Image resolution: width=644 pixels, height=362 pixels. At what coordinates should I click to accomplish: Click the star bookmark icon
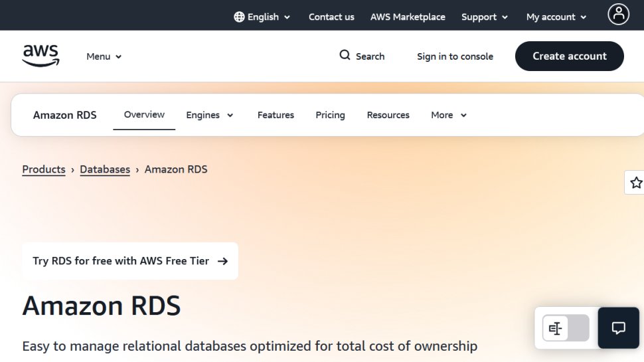(636, 183)
